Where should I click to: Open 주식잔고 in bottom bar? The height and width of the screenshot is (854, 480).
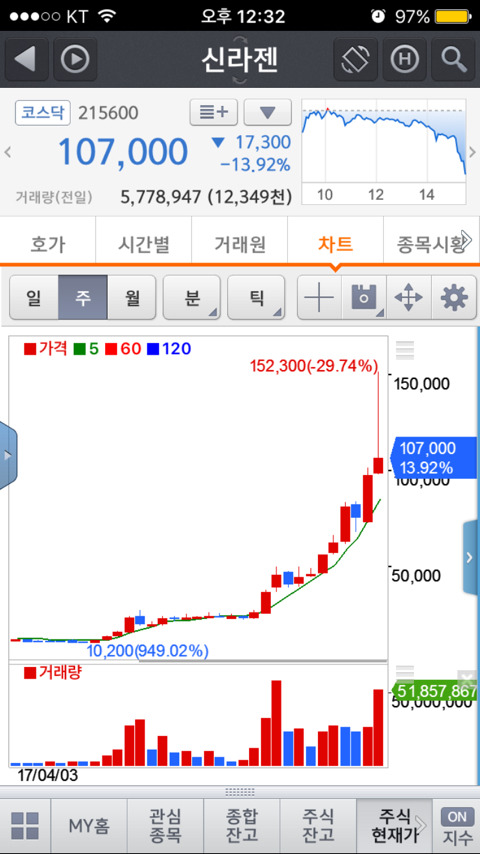pos(318,826)
